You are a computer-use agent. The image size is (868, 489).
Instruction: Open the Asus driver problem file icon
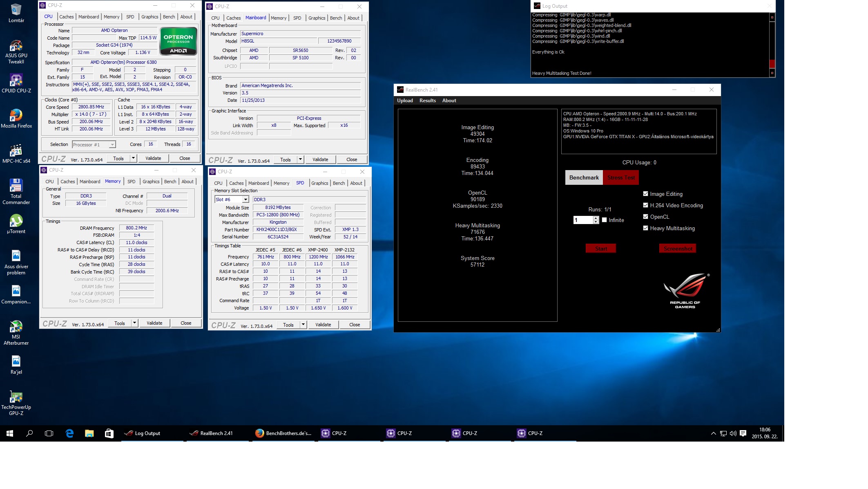(x=16, y=262)
